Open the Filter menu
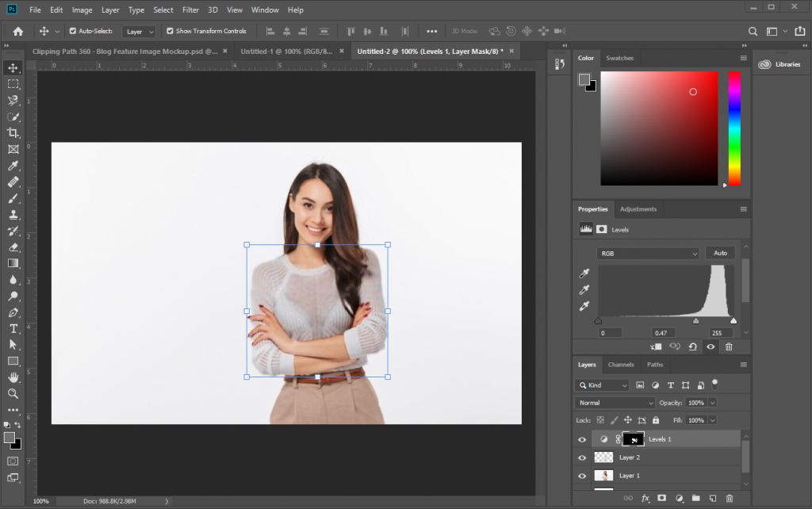 pos(190,10)
